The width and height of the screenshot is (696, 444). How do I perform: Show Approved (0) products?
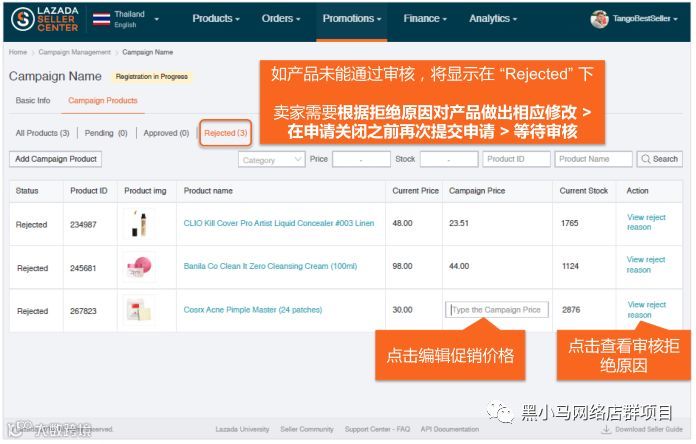(166, 133)
